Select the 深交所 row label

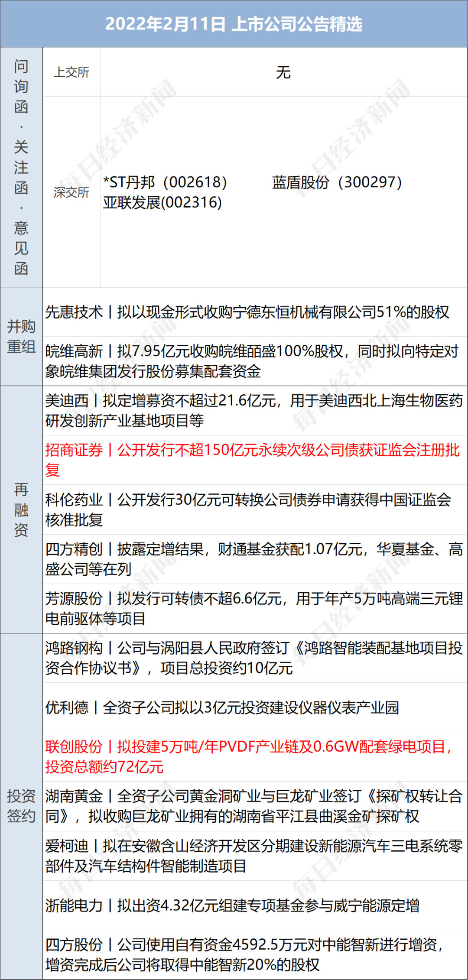pyautogui.click(x=71, y=192)
